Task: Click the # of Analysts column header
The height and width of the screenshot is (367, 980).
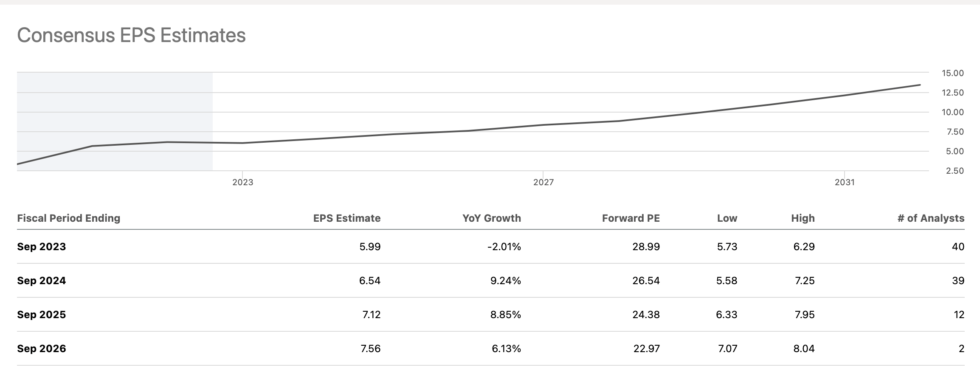Action: coord(931,218)
